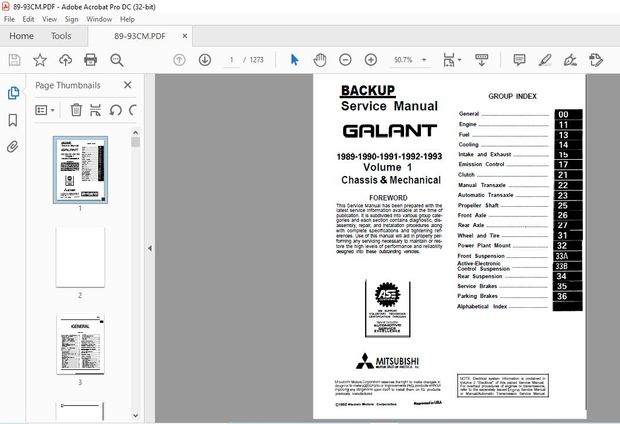The width and height of the screenshot is (620, 424).
Task: Switch to the Tools tab
Action: pos(61,36)
